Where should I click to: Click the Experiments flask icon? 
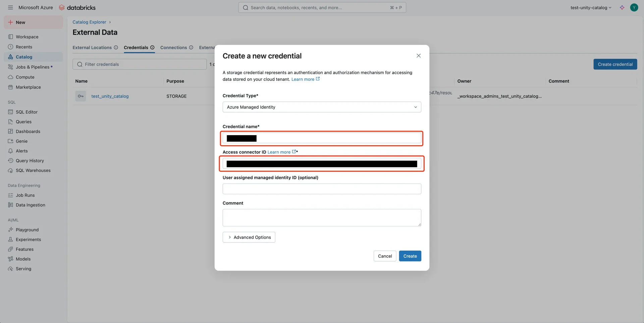point(10,239)
